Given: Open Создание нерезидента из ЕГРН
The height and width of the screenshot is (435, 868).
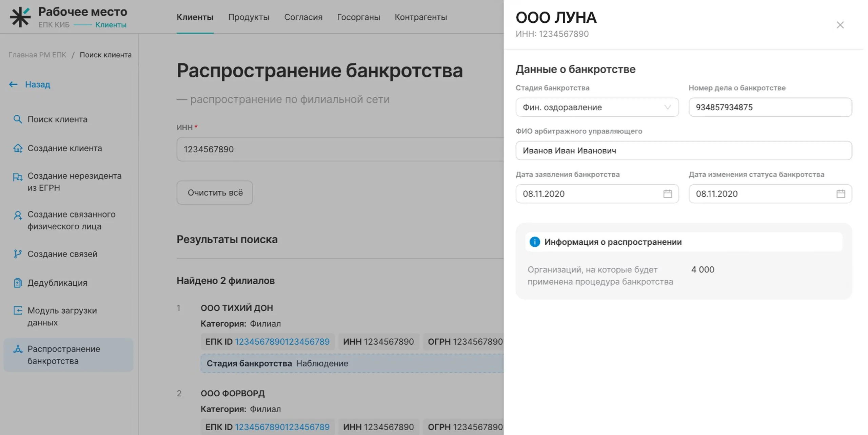Looking at the screenshot, I should (68, 182).
